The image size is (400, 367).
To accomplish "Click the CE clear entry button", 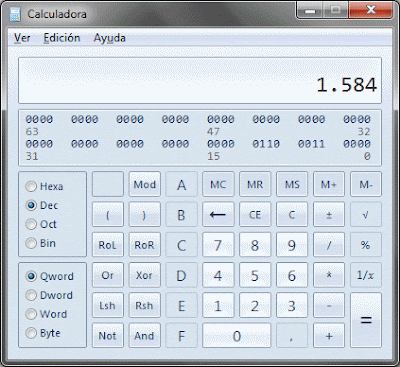I will pos(255,214).
